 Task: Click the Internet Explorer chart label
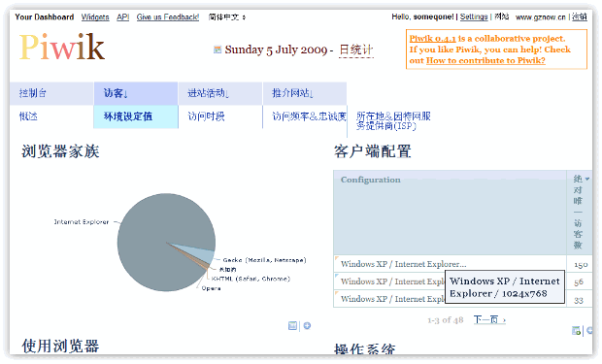point(82,222)
